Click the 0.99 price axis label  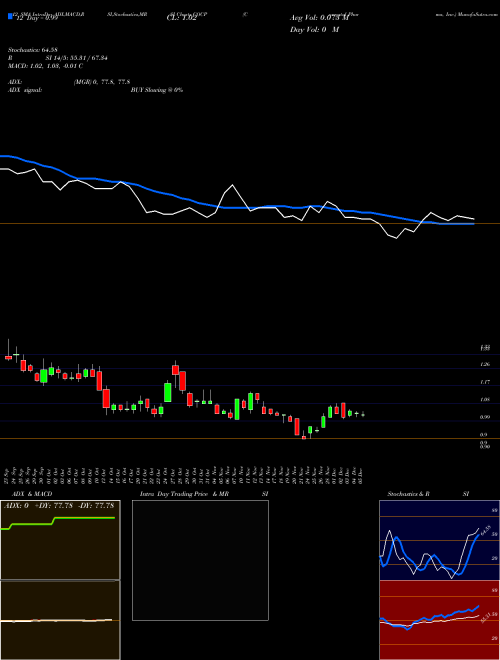(x=484, y=417)
